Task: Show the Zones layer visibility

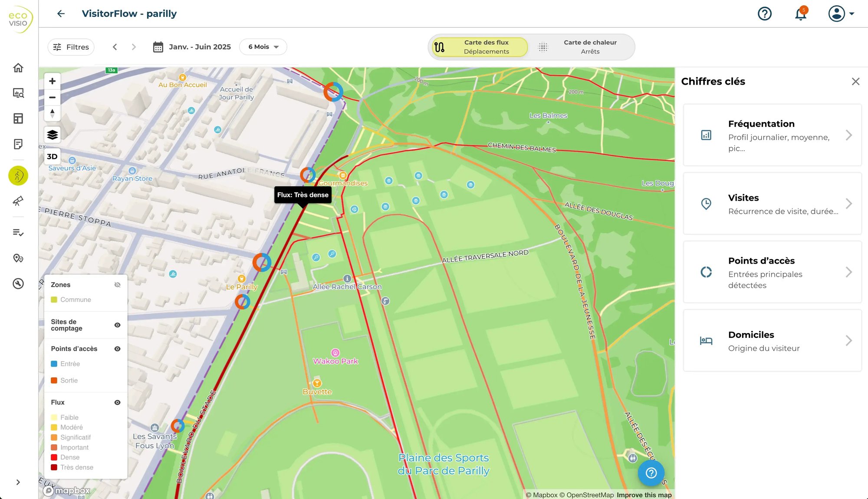Action: click(117, 284)
